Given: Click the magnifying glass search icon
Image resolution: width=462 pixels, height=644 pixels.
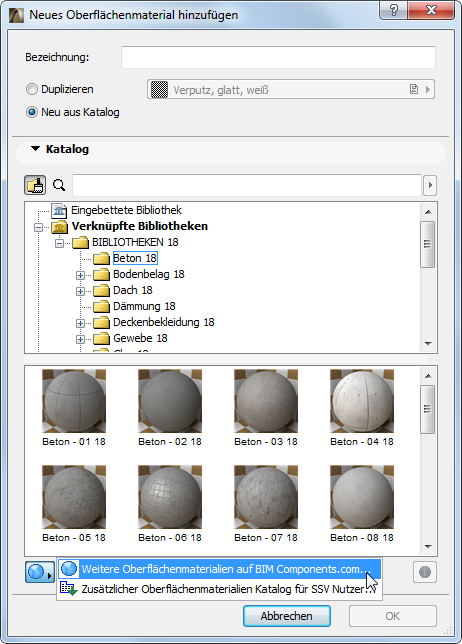Looking at the screenshot, I should 59,185.
